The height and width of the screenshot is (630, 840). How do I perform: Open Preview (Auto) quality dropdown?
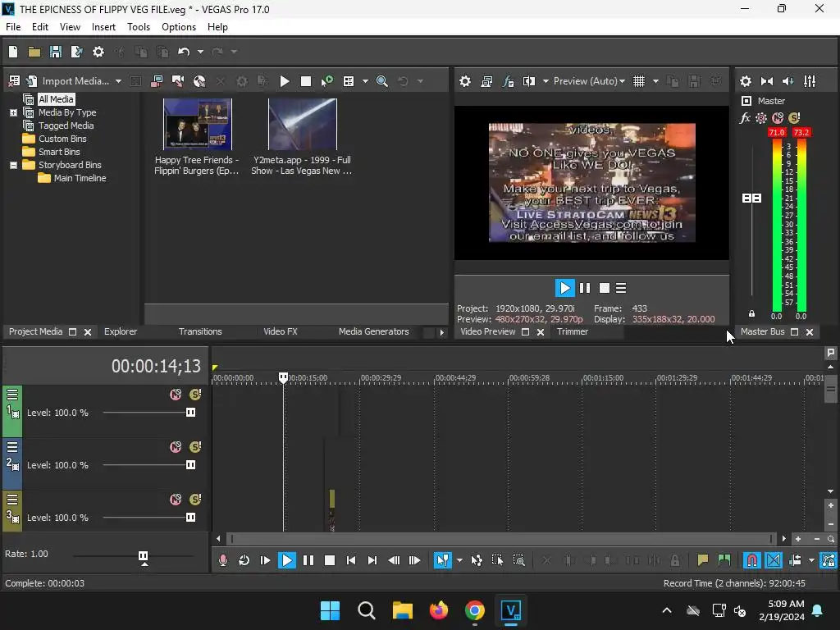click(x=589, y=81)
